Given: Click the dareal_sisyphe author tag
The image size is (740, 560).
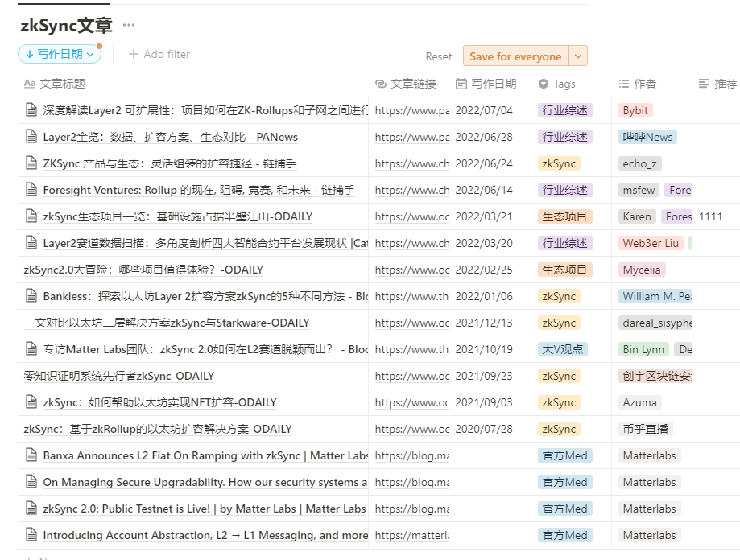Looking at the screenshot, I should coord(655,323).
